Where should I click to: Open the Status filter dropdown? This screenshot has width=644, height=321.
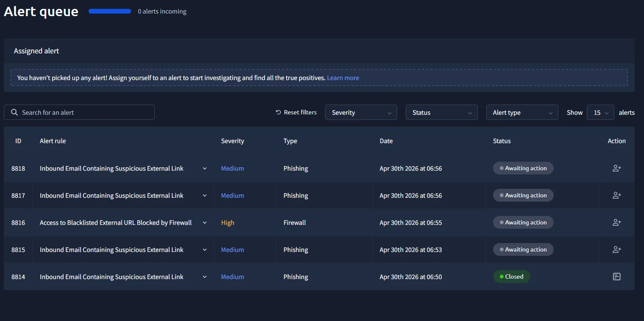tap(442, 112)
